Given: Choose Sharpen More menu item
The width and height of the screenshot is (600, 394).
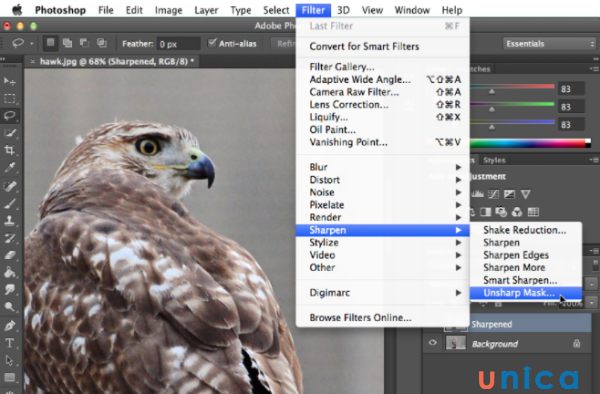Looking at the screenshot, I should pos(526,268).
